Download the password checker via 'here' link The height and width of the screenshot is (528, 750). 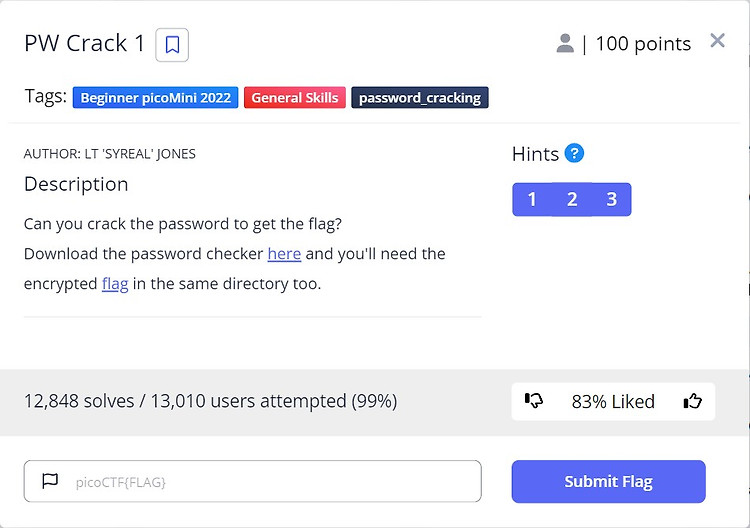[284, 253]
